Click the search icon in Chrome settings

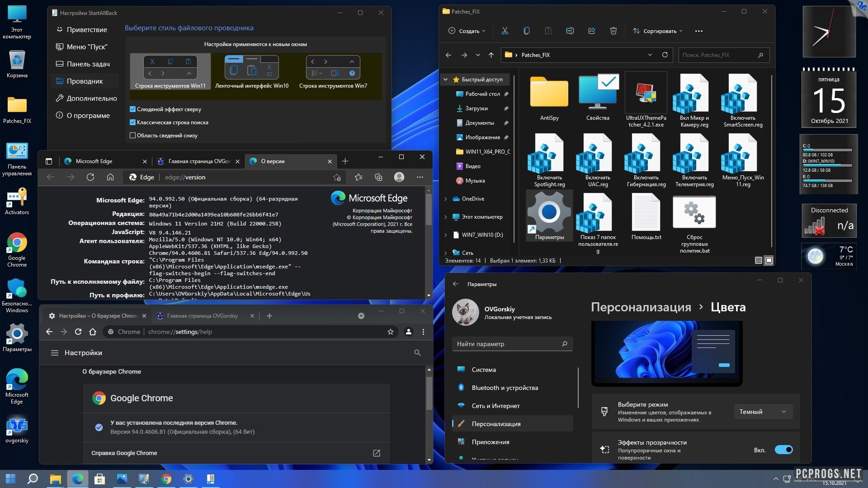[x=417, y=352]
